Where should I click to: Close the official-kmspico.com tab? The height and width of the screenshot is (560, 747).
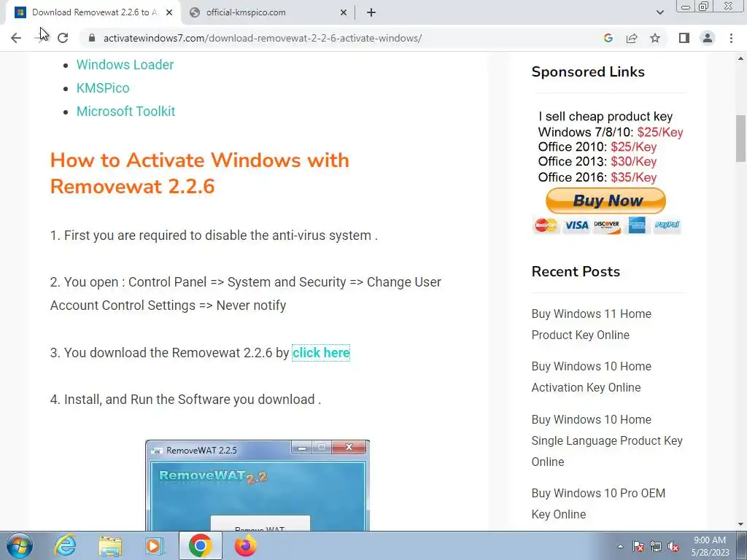[343, 13]
